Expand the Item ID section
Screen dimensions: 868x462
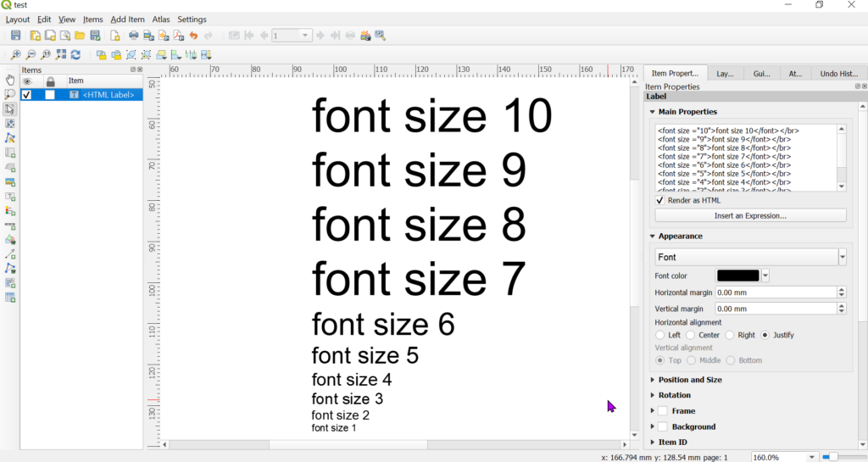click(652, 443)
